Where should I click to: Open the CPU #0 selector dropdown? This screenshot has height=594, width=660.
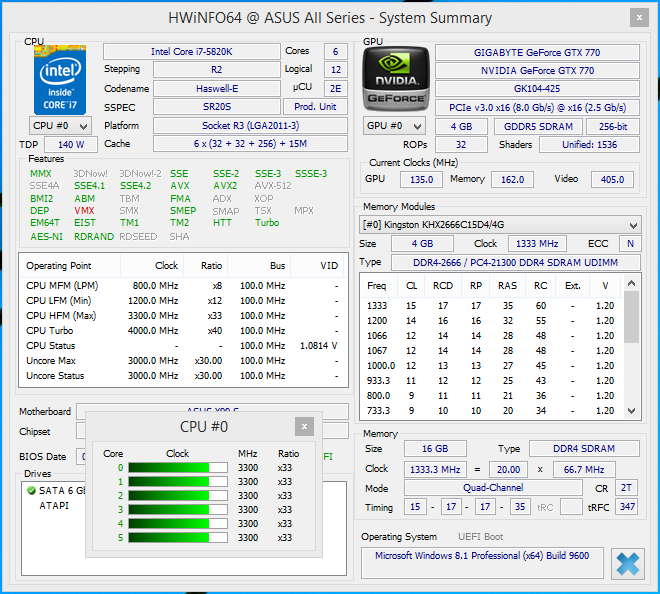pos(61,126)
